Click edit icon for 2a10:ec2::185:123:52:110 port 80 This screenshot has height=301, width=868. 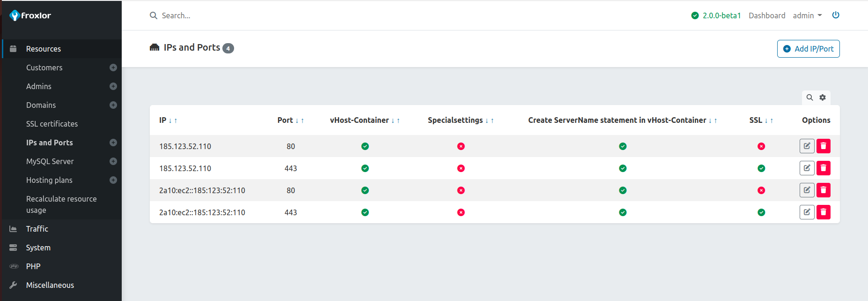pos(807,190)
